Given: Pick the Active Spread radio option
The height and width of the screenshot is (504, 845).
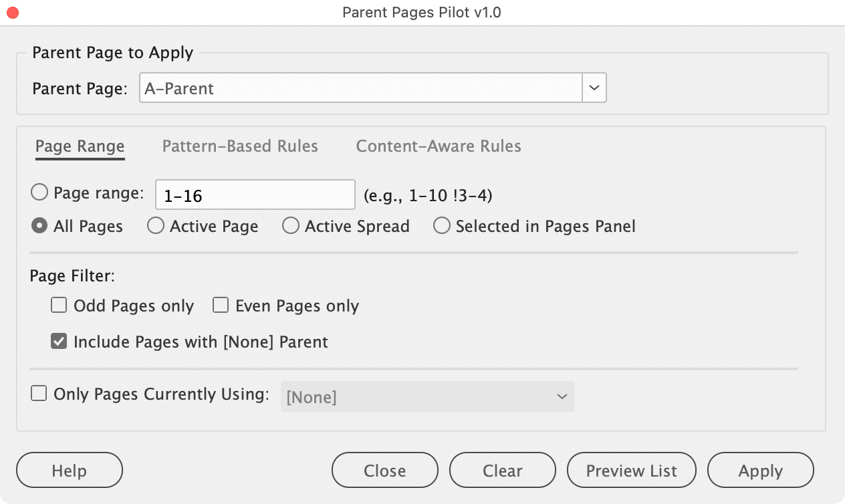Looking at the screenshot, I should coord(291,226).
